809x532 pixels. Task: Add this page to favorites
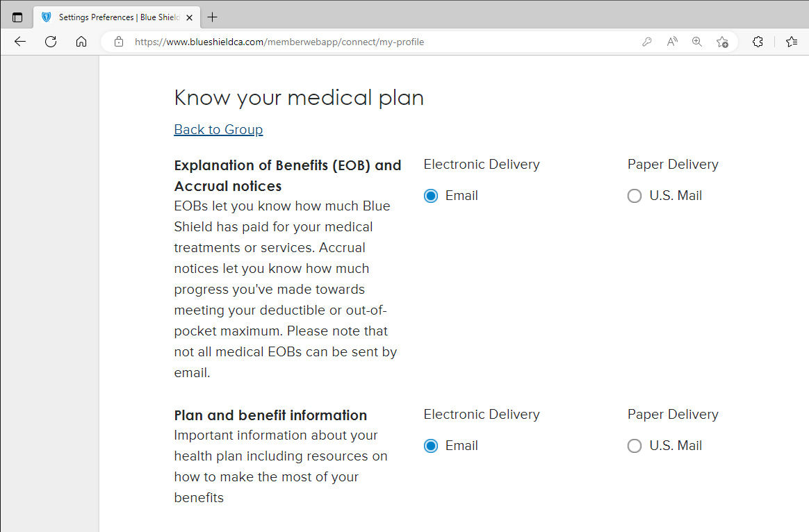[x=722, y=42]
